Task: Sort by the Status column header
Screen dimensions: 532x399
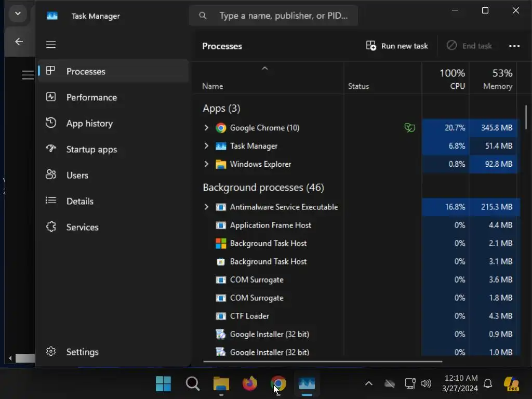Action: [x=383, y=79]
